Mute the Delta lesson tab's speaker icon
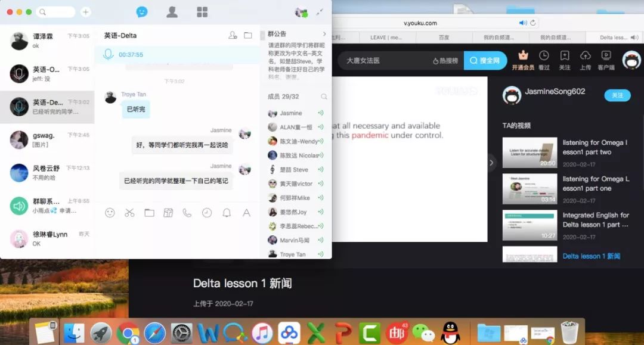This screenshot has width=644, height=345. click(x=633, y=37)
